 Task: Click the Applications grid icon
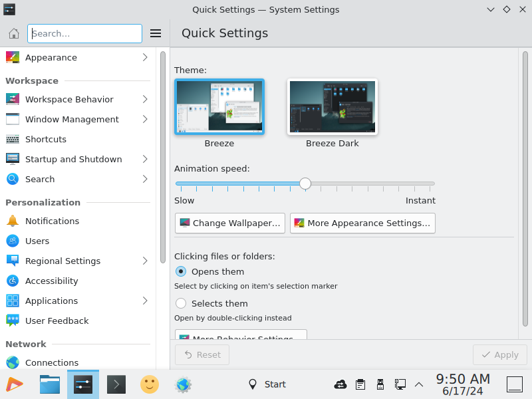click(13, 301)
